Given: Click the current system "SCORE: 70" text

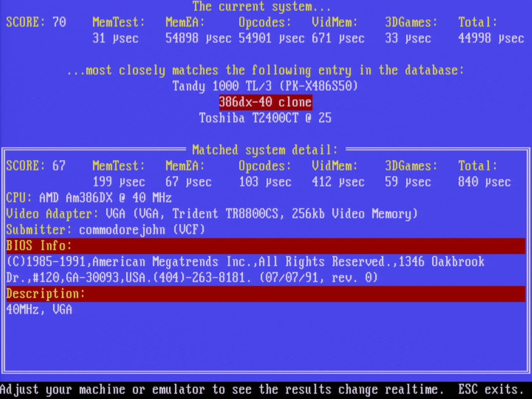Looking at the screenshot, I should point(36,22).
